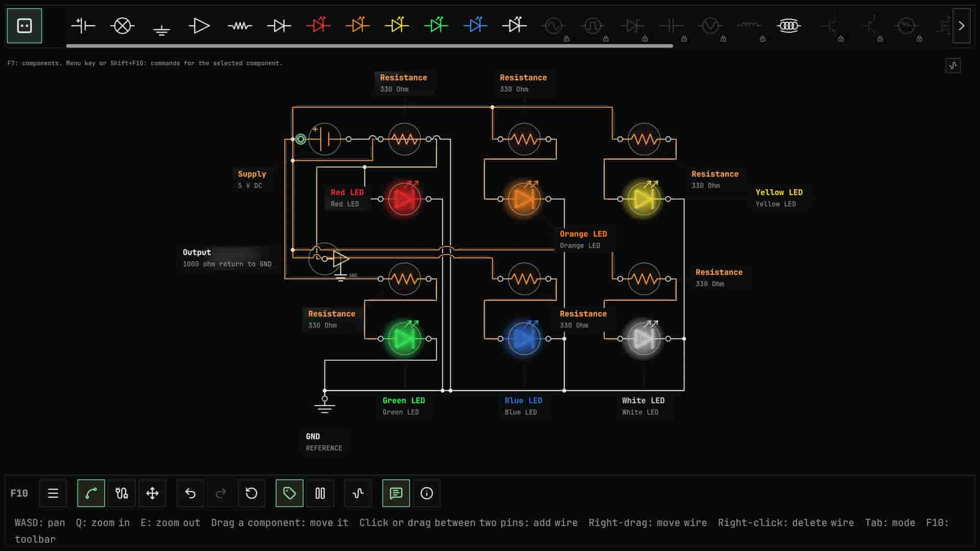Select the glowing green LED on the canvas
Image resolution: width=980 pixels, height=551 pixels.
[404, 339]
